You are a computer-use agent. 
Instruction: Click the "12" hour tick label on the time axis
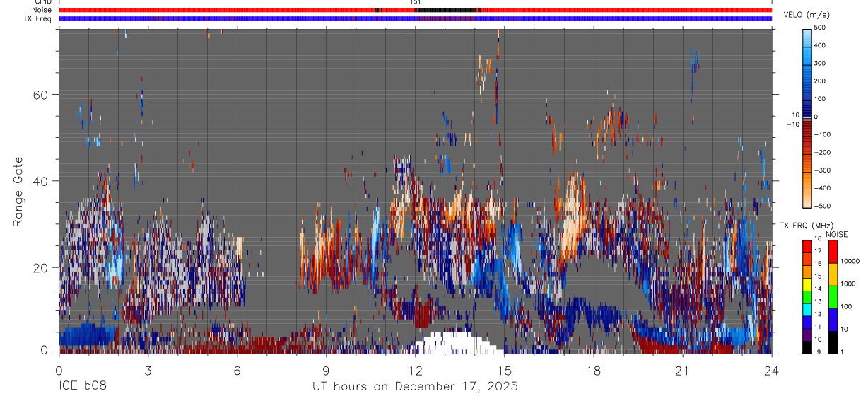[415, 370]
